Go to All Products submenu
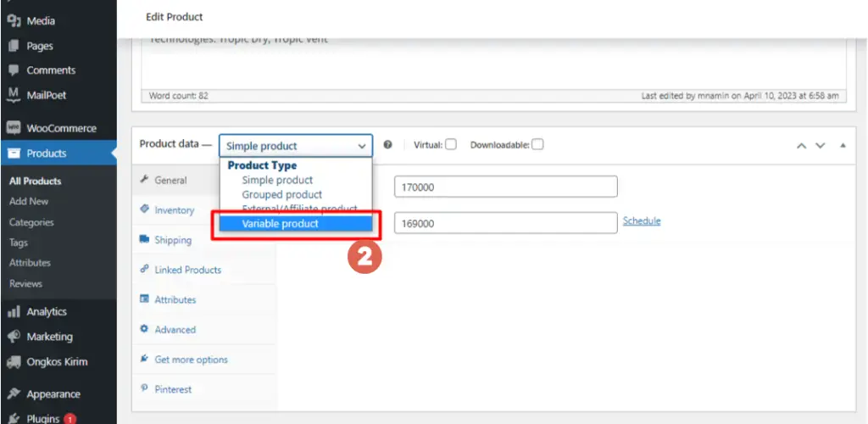868x424 pixels. click(x=36, y=181)
